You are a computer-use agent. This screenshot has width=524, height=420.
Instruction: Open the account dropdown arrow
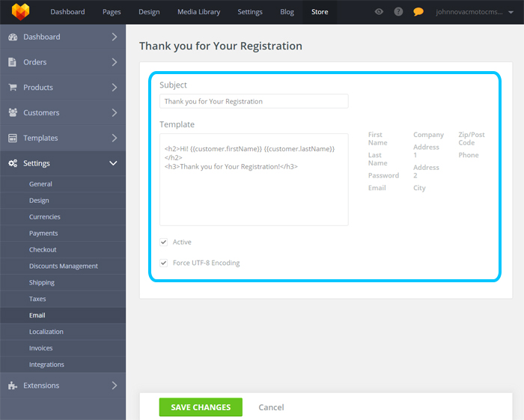coord(511,13)
